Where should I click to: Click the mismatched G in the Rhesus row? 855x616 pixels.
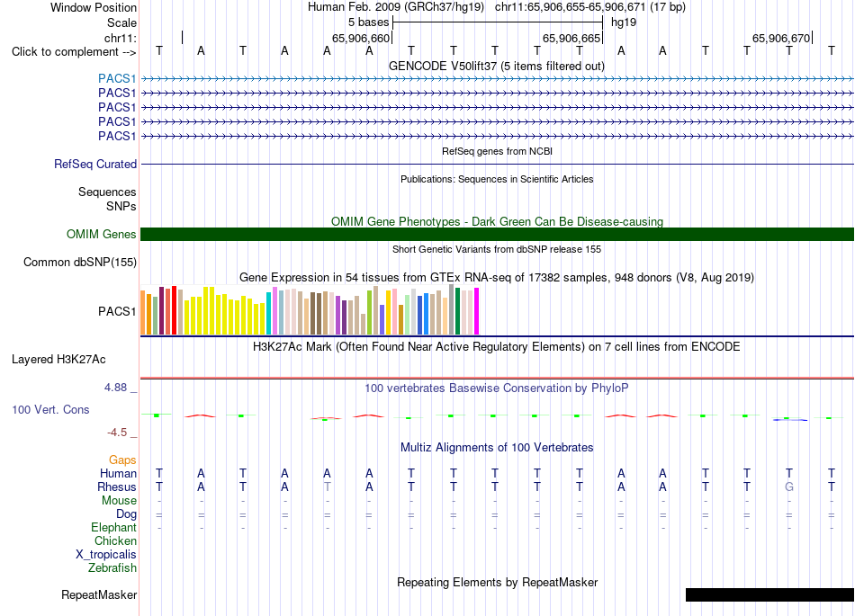point(789,487)
